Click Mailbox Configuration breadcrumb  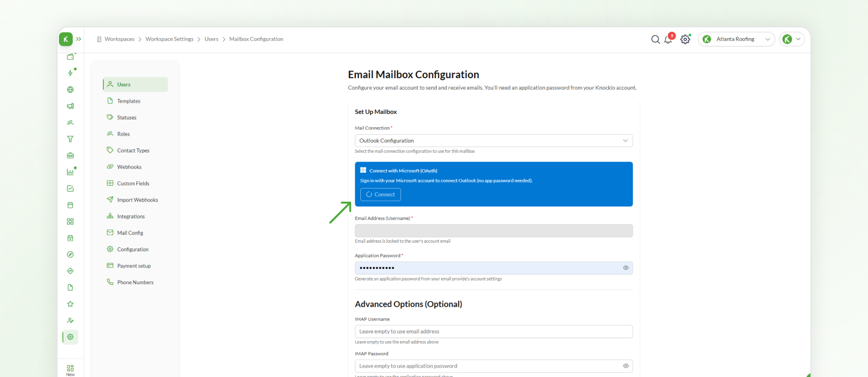256,39
